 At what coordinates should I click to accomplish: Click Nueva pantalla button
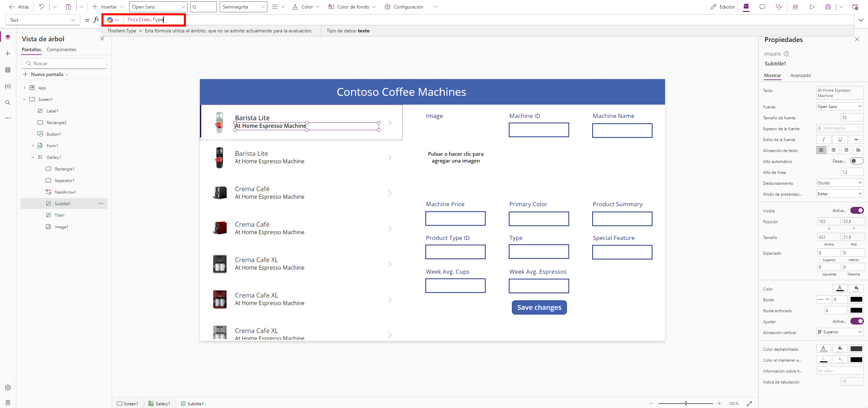[46, 74]
